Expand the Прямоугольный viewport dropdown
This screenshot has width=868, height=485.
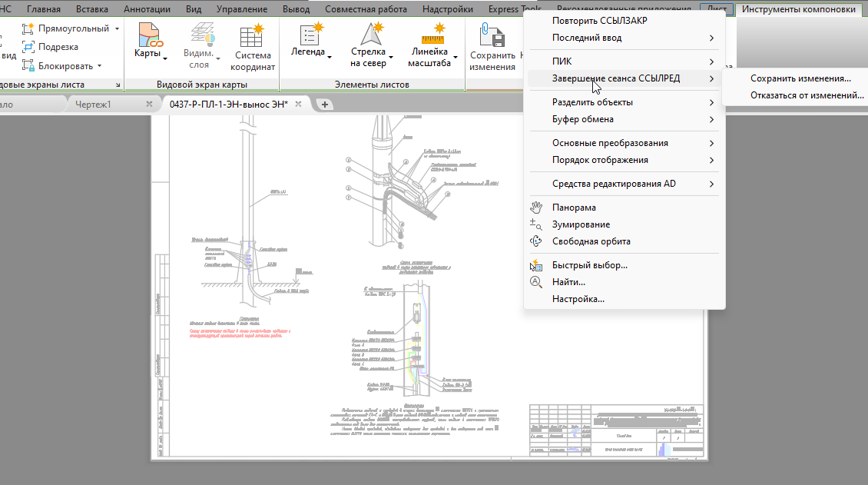tap(118, 28)
